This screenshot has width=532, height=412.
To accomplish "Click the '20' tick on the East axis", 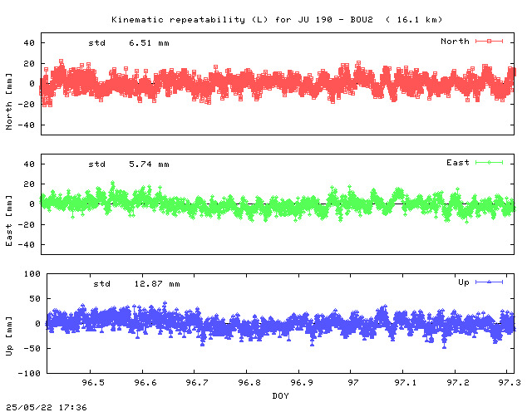I will (x=29, y=184).
